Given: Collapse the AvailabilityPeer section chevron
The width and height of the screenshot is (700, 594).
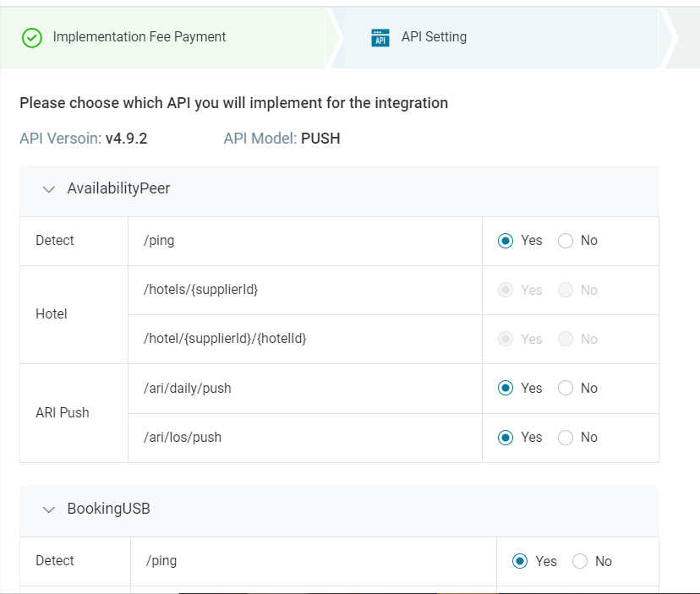Looking at the screenshot, I should (49, 189).
